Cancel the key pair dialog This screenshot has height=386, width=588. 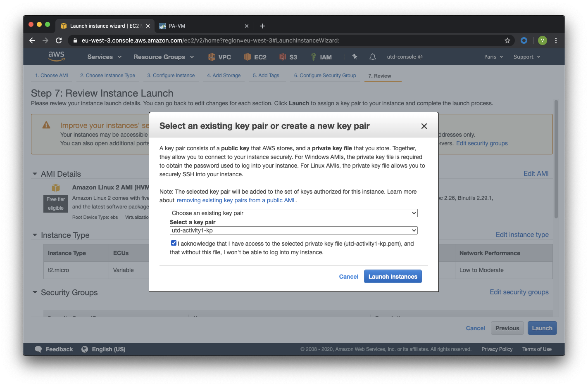coord(349,277)
